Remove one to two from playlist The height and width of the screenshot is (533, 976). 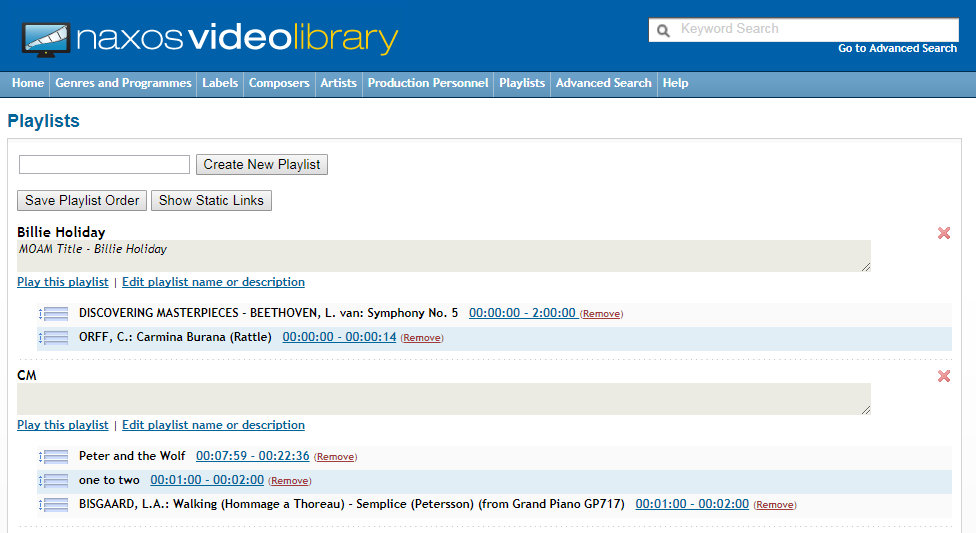click(289, 481)
